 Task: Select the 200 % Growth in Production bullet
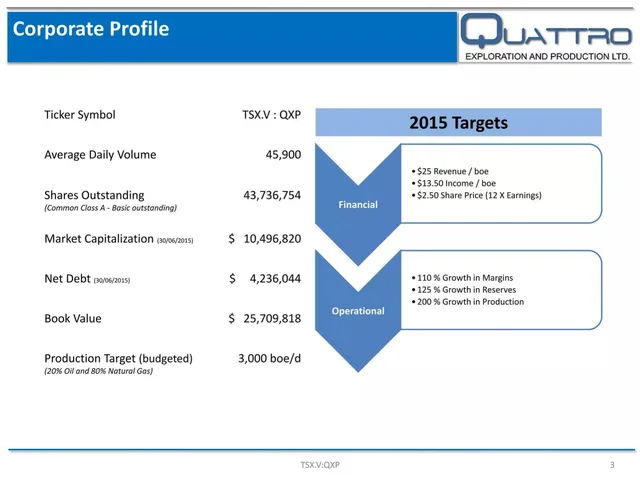pyautogui.click(x=468, y=302)
